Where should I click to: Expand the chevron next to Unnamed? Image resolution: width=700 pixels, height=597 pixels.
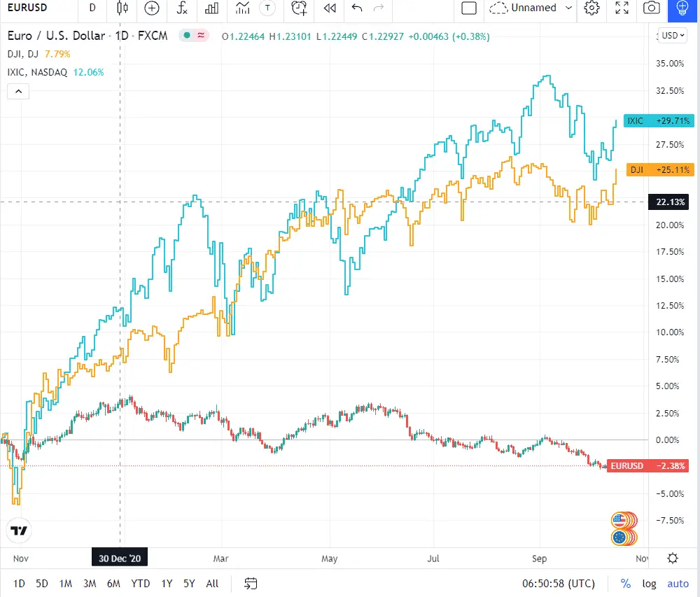coord(568,8)
